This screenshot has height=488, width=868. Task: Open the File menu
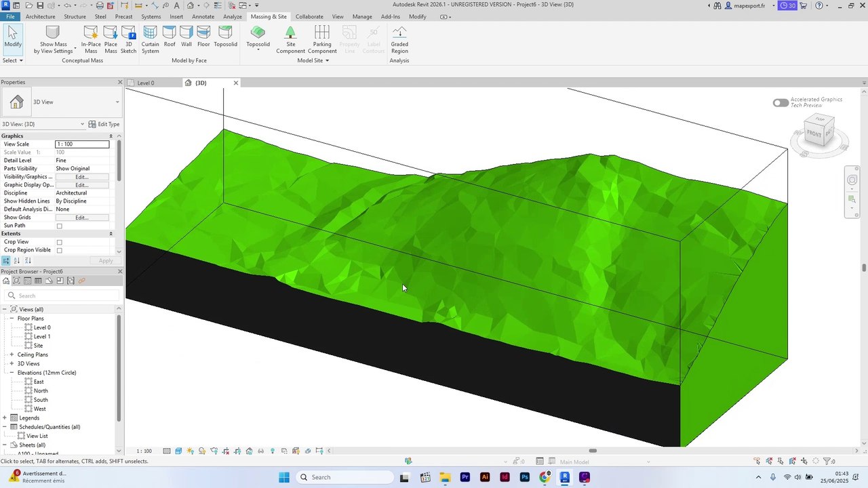pos(10,16)
